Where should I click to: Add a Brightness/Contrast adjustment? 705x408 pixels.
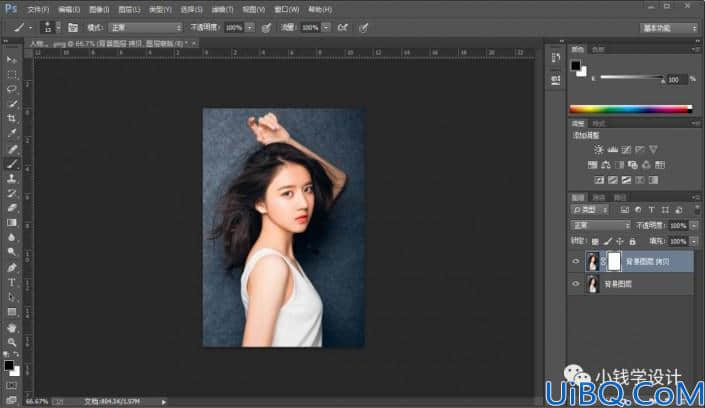[598, 149]
